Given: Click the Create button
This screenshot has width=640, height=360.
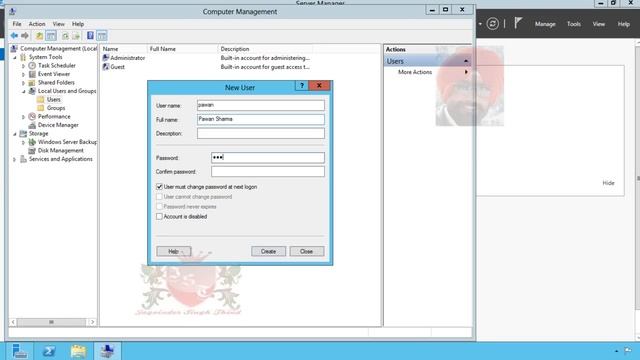Looking at the screenshot, I should click(268, 251).
